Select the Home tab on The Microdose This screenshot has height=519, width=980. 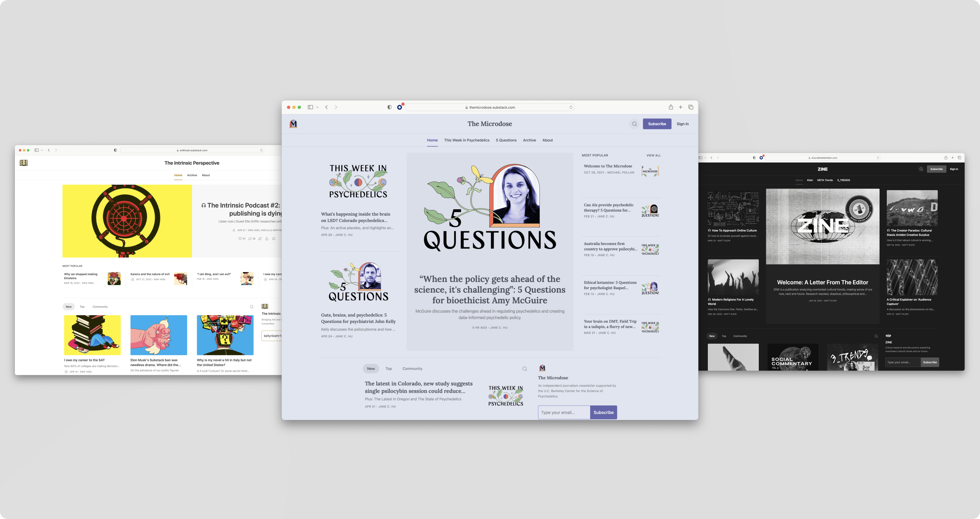coord(432,140)
